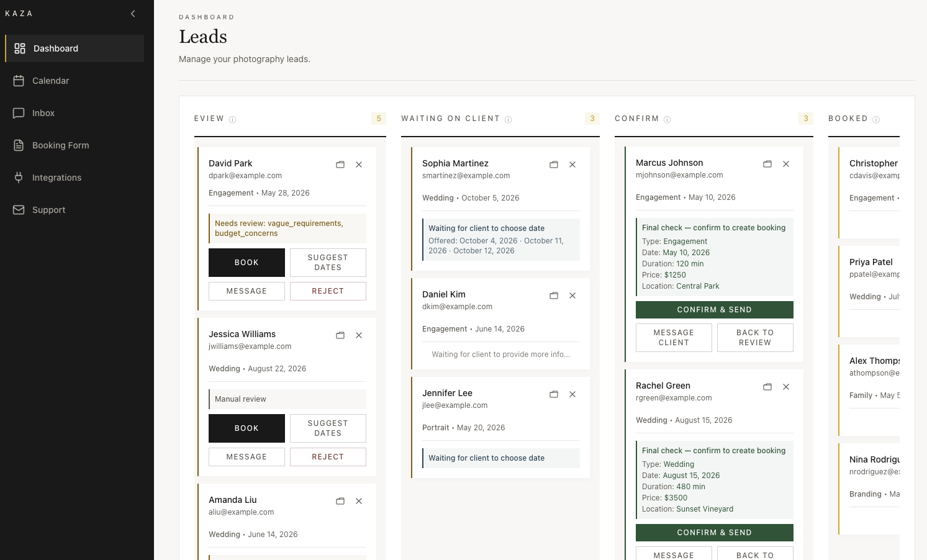927x560 pixels.
Task: Show info for the Confirm column
Action: 667,120
